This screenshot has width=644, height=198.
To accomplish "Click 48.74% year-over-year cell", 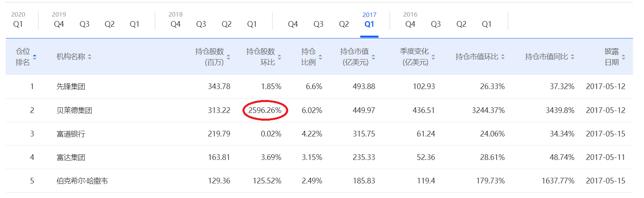I will point(562,158).
